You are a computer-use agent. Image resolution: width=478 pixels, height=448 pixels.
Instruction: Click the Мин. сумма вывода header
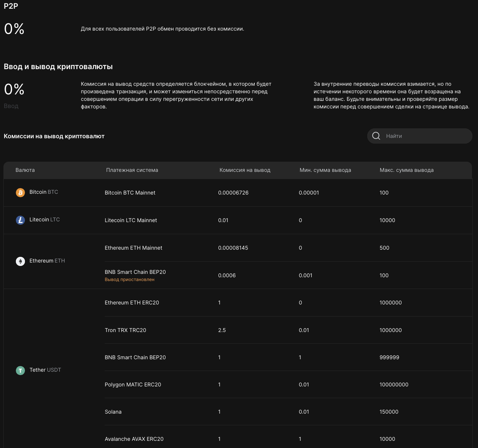325,170
